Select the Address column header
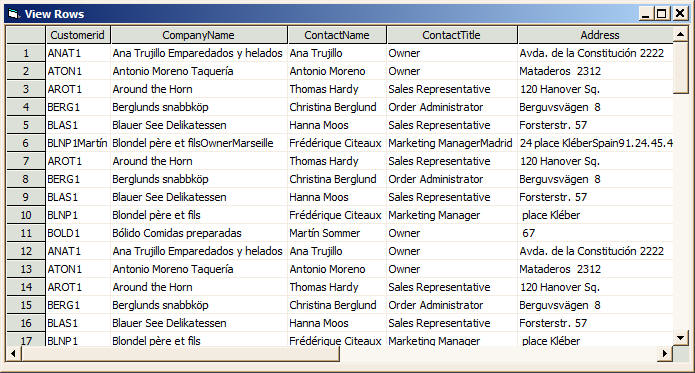This screenshot has width=695, height=373. tap(595, 35)
